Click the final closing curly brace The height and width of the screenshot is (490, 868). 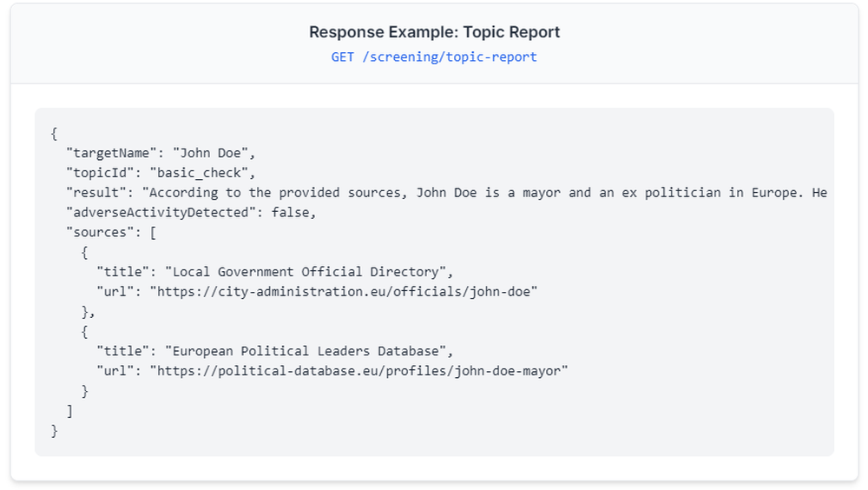point(54,430)
